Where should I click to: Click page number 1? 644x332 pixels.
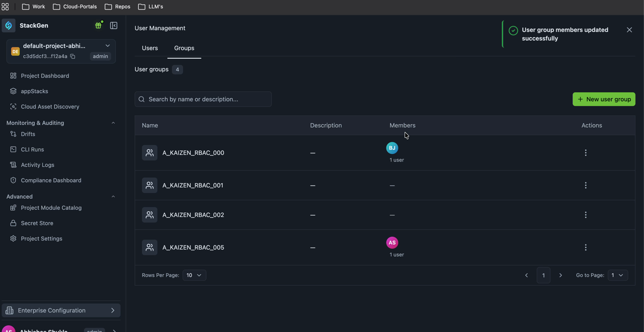543,275
